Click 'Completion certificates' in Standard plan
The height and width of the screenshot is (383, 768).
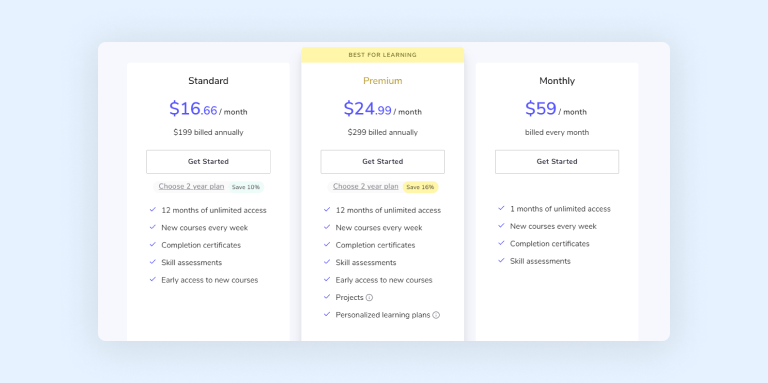click(x=201, y=245)
